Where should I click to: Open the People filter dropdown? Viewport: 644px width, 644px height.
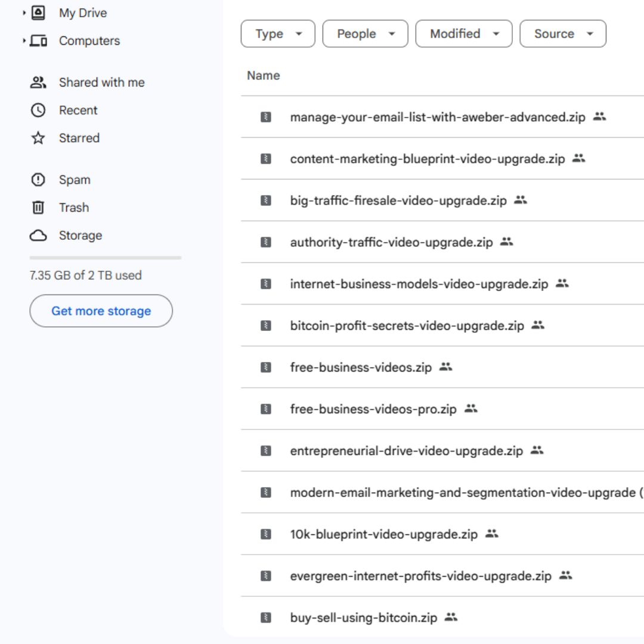[365, 34]
